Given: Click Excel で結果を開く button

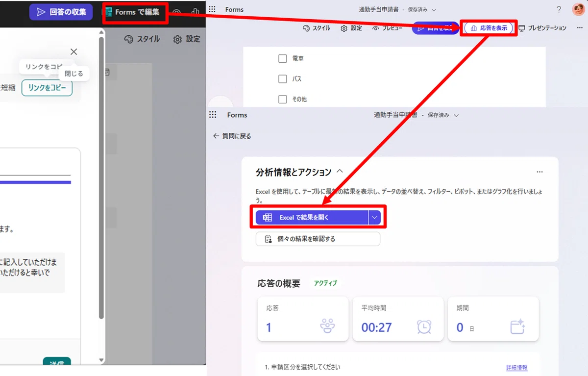Looking at the screenshot, I should pos(312,218).
